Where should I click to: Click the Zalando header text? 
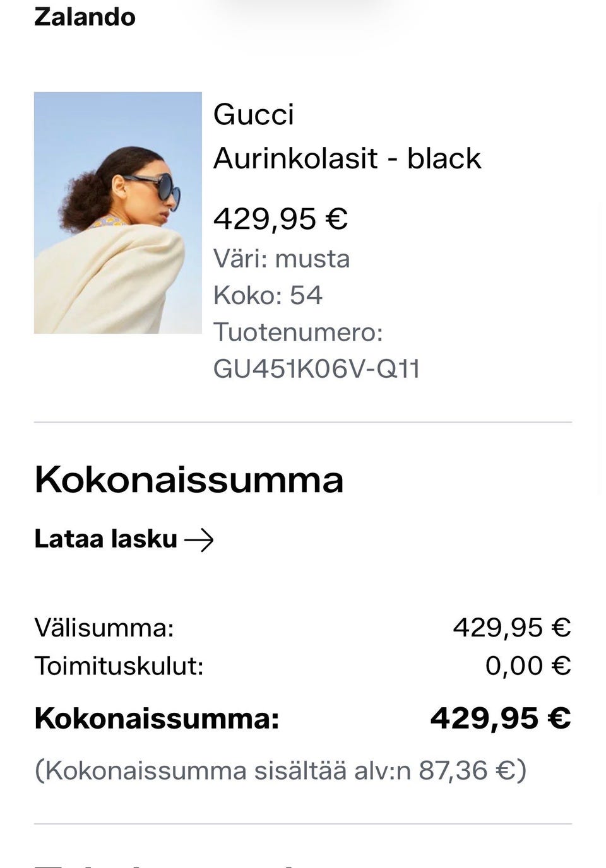click(x=85, y=17)
